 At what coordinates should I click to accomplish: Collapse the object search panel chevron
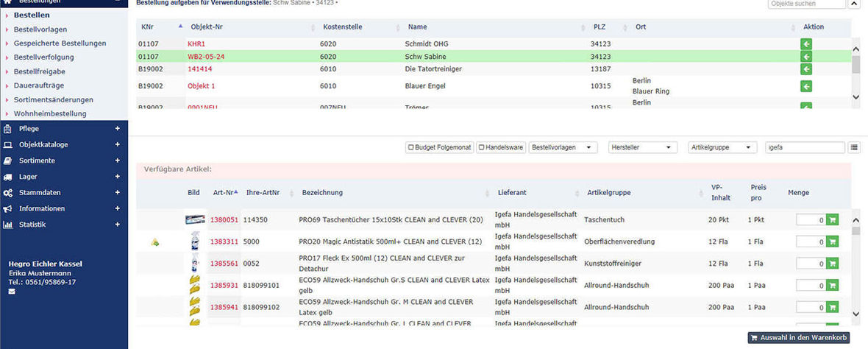[854, 4]
